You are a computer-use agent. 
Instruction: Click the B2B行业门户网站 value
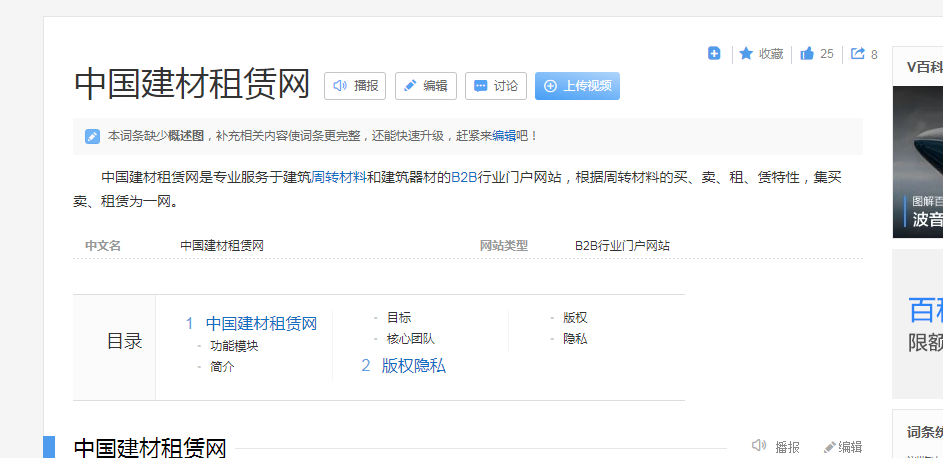tap(622, 245)
